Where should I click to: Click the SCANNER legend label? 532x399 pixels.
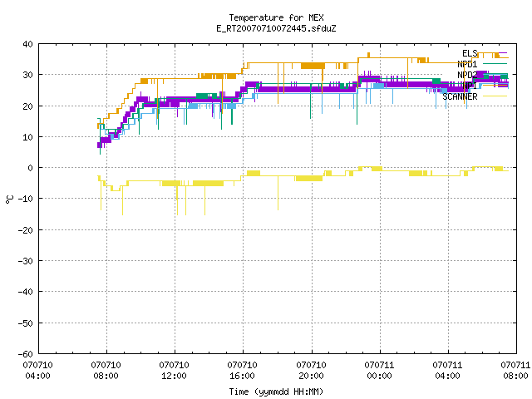point(460,96)
